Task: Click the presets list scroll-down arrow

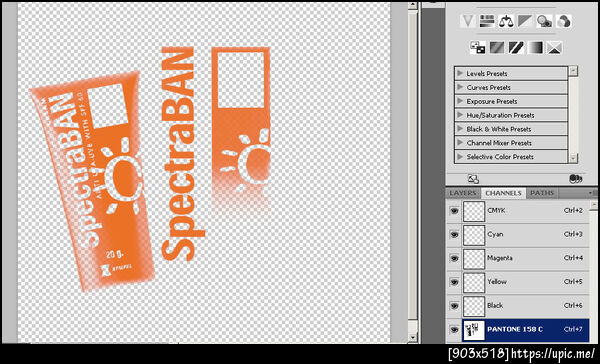Action: pyautogui.click(x=573, y=158)
